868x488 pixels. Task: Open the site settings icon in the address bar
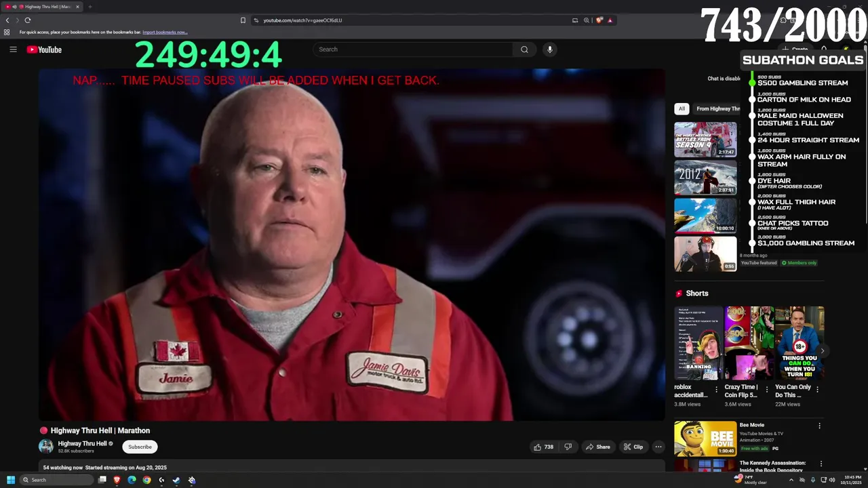[x=256, y=20]
